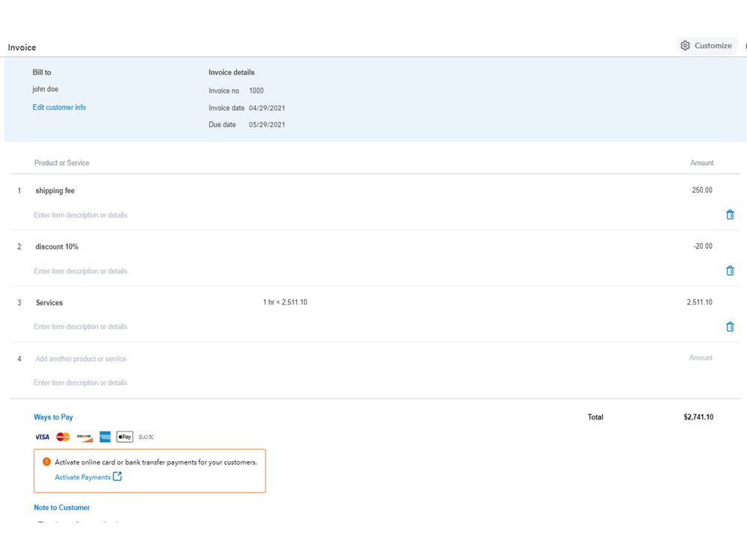747x560 pixels.
Task: Click the Services product name
Action: pos(49,303)
